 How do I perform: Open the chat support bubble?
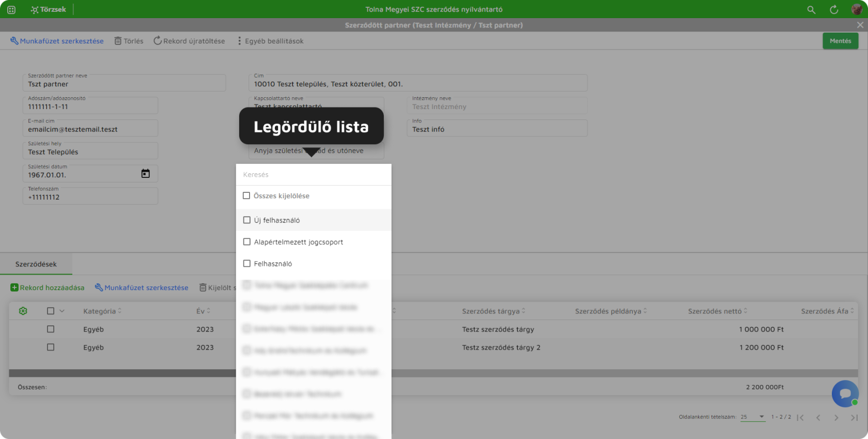pyautogui.click(x=845, y=394)
